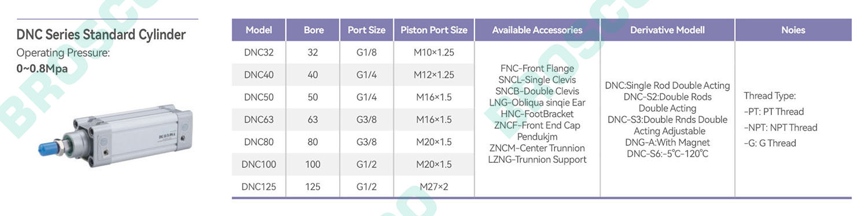The image size is (868, 216).
Task: Click the Piston Port Size header
Action: (434, 30)
